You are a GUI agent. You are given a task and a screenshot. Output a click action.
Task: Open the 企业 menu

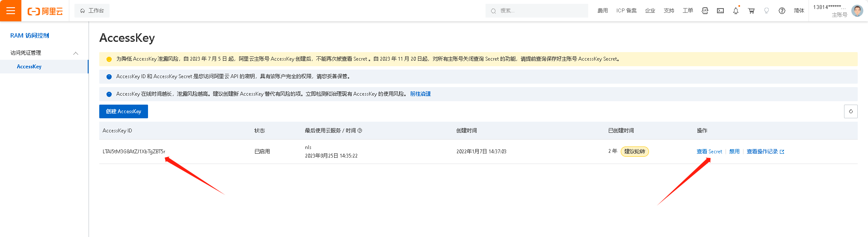650,11
